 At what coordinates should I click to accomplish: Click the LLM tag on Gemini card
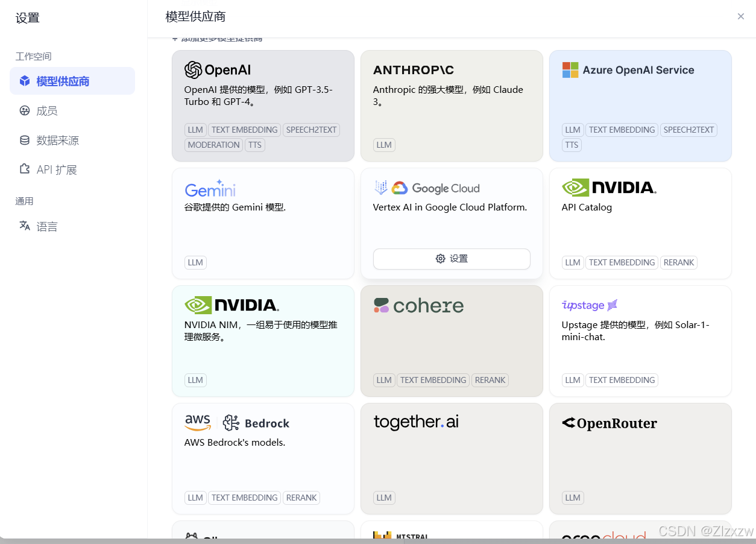pos(195,262)
